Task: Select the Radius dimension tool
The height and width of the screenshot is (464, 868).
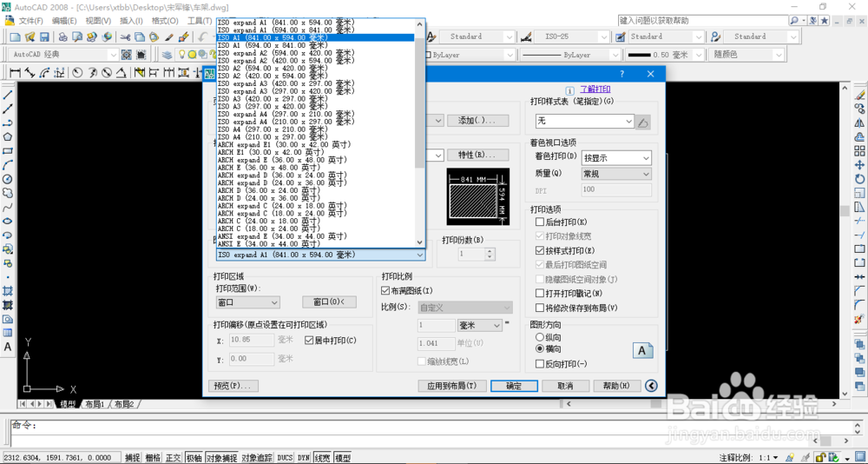Action: coord(78,73)
